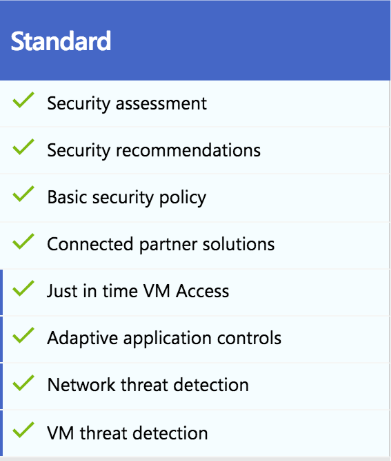Click the Just in time VM Access checkmark
391x461 pixels.
point(23,288)
